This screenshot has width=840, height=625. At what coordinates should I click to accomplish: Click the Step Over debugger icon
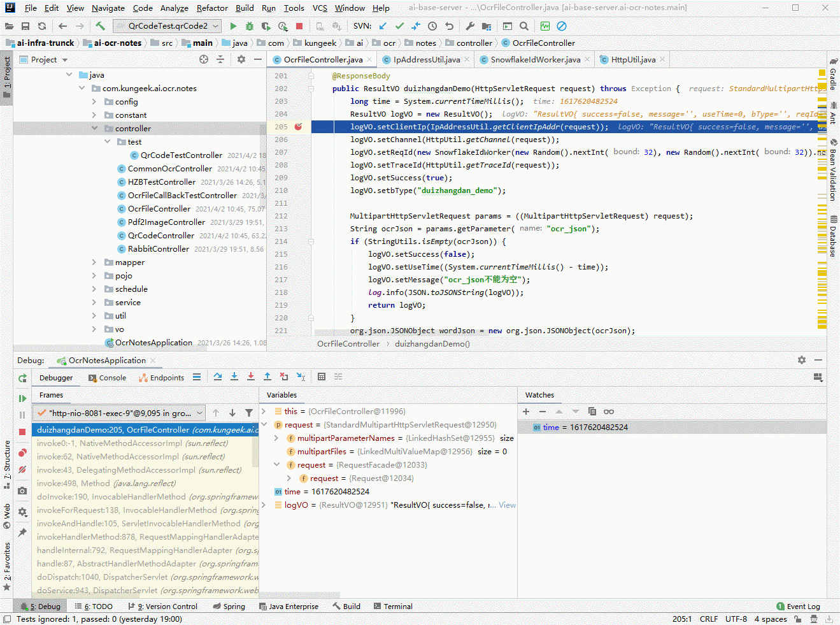pos(218,377)
